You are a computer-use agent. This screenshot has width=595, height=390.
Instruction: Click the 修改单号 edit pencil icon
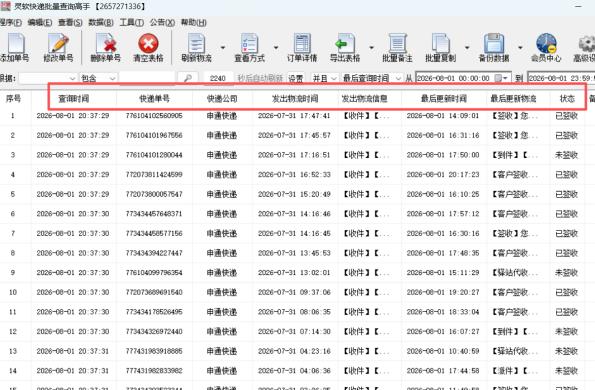[x=58, y=43]
